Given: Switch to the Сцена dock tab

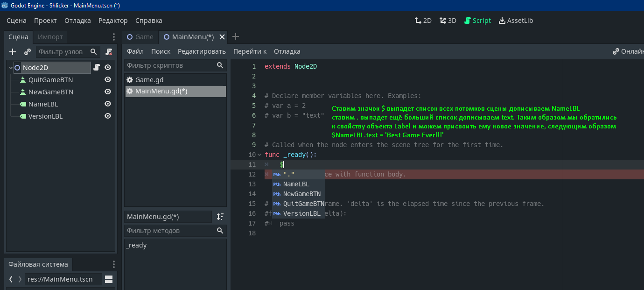Looking at the screenshot, I should (18, 37).
